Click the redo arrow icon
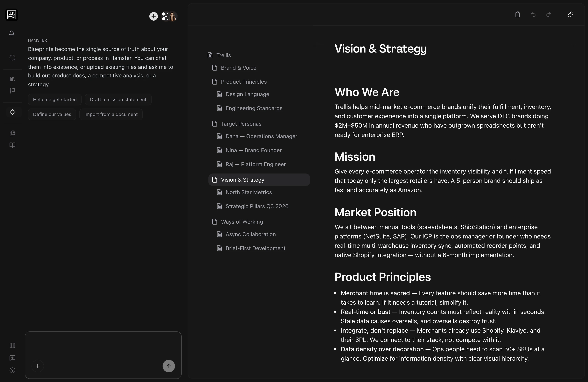The height and width of the screenshot is (382, 588). [549, 14]
